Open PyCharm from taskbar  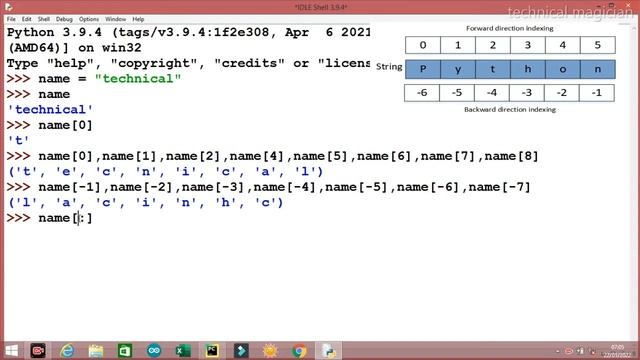pos(212,351)
